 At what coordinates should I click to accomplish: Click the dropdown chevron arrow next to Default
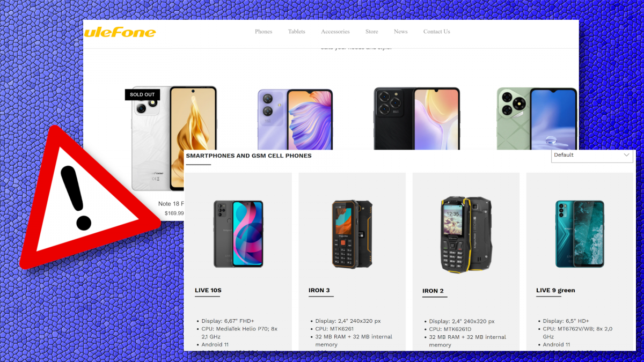(626, 155)
